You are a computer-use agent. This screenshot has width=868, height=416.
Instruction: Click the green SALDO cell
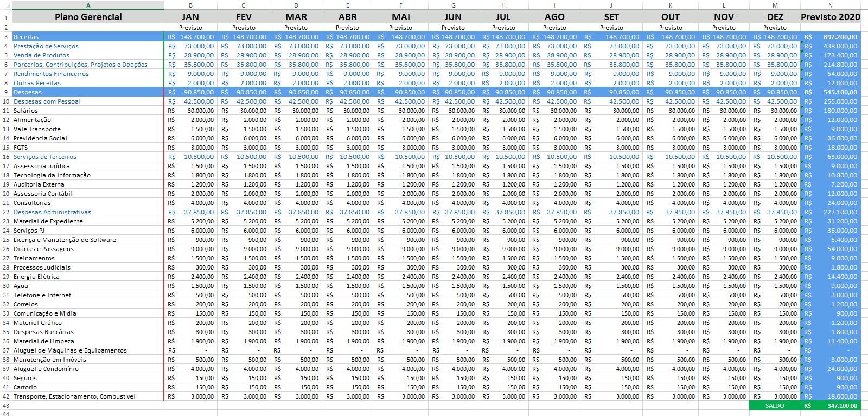[774, 406]
